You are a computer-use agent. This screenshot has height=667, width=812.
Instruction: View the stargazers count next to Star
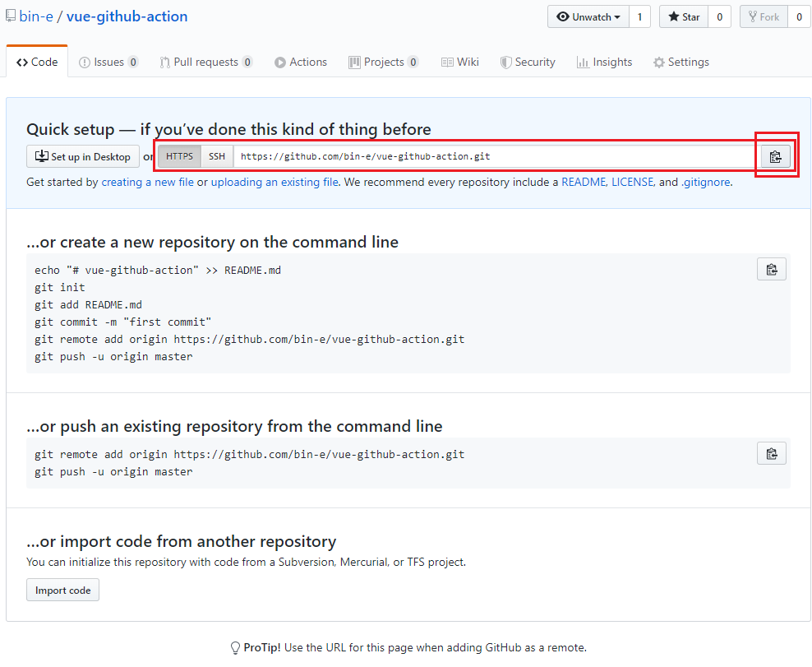pos(719,16)
